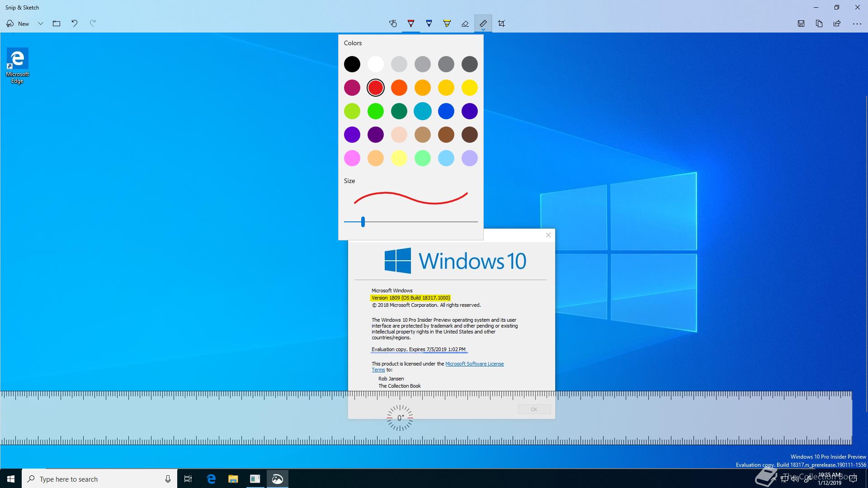868x488 pixels.
Task: Open Microsoft Edge desktop shortcut
Action: click(x=17, y=66)
